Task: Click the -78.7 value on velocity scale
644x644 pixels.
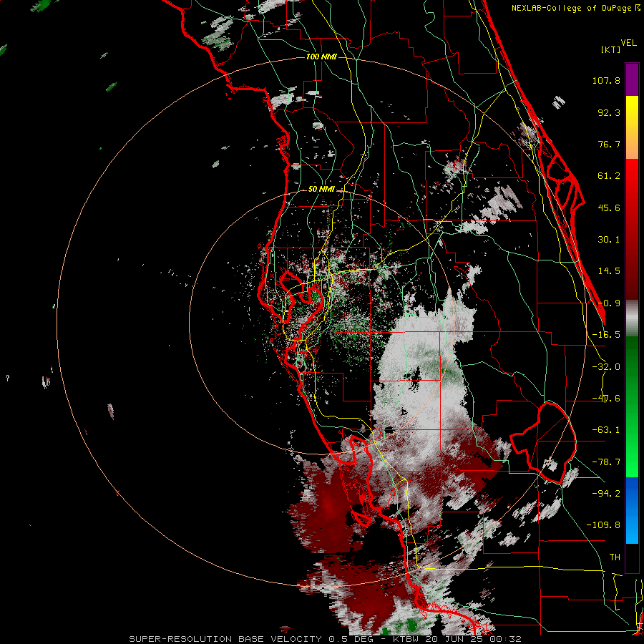Action: [606, 462]
